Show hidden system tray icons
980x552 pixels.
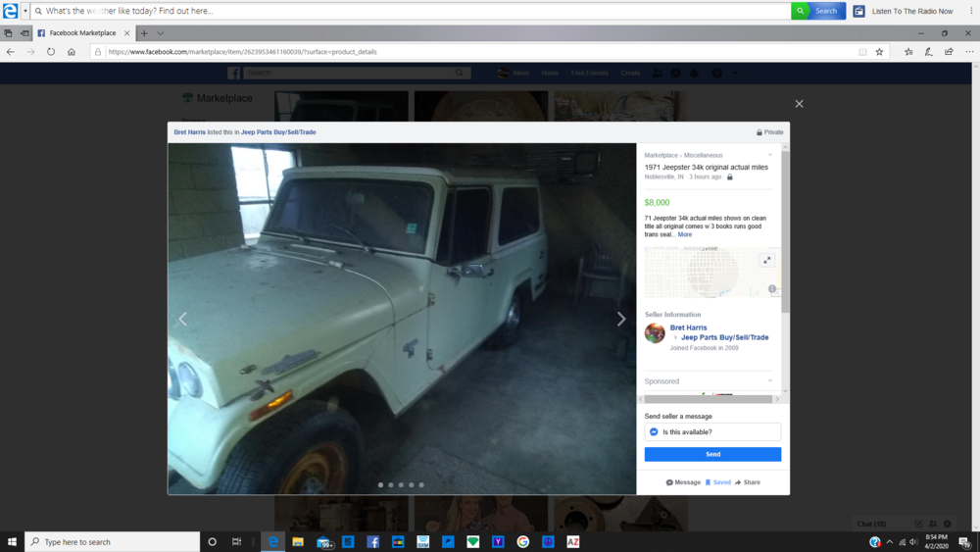890,542
